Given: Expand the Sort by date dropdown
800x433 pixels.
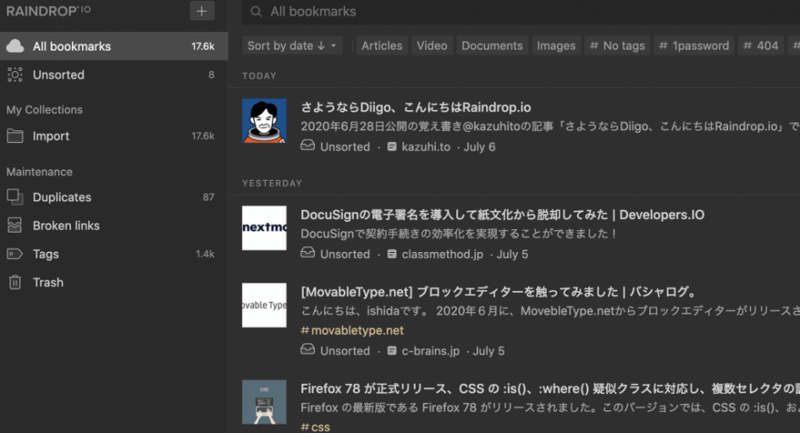Looking at the screenshot, I should tap(293, 46).
